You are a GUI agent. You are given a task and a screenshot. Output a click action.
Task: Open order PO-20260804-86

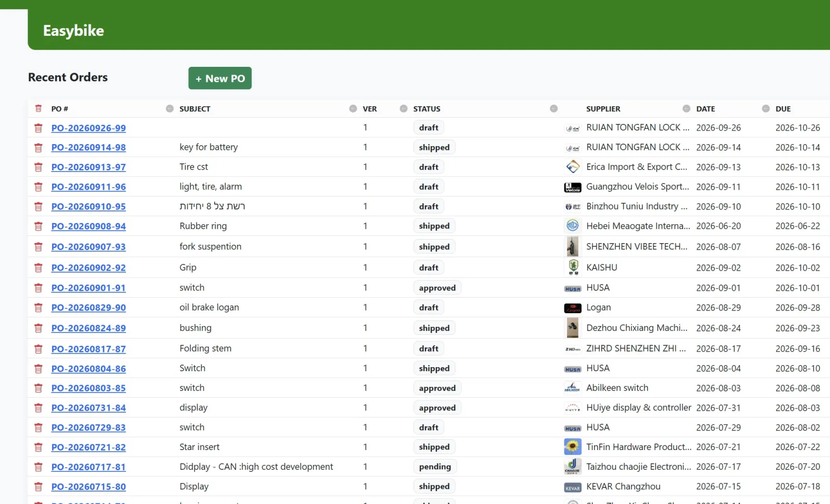pyautogui.click(x=89, y=369)
